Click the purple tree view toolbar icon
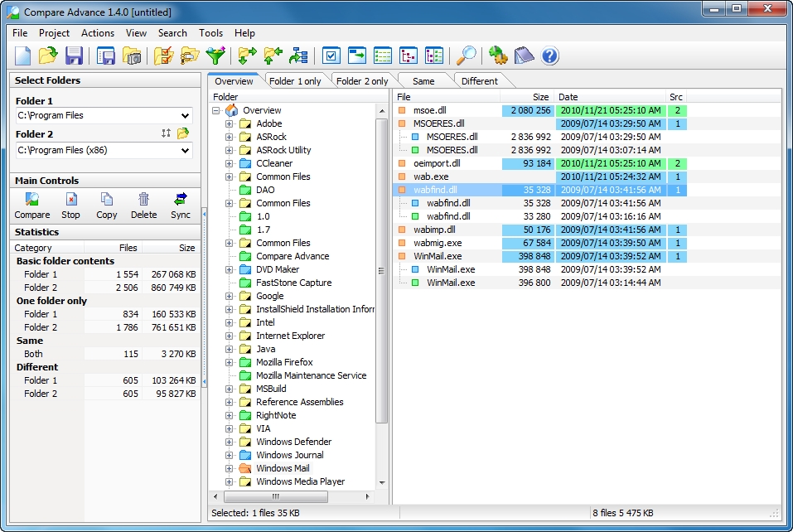The image size is (793, 532). [x=409, y=56]
